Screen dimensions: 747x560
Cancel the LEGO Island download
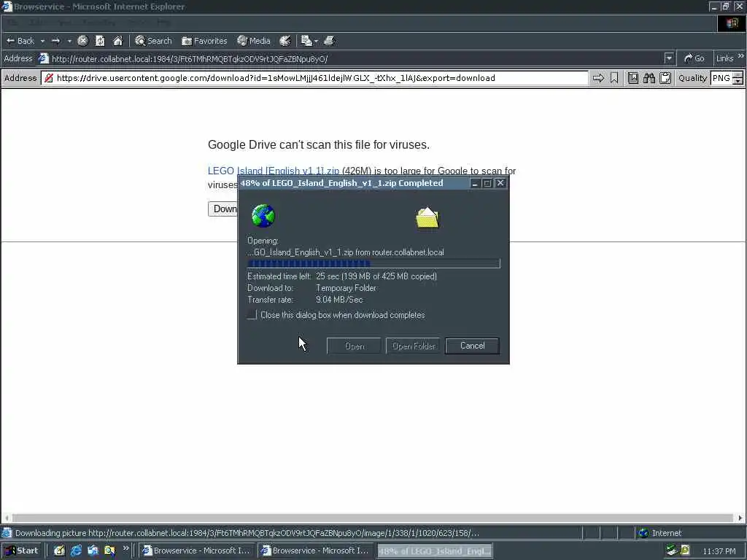[x=472, y=346]
